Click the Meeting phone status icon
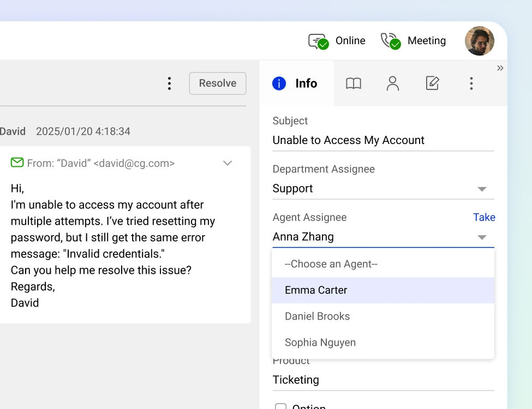Image resolution: width=532 pixels, height=409 pixels. (391, 41)
